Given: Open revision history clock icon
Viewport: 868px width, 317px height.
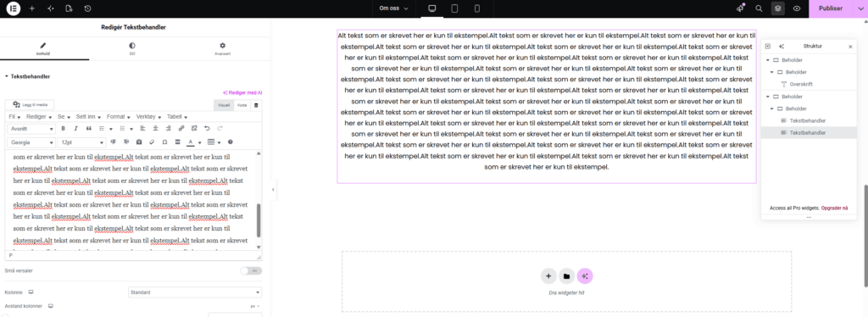Looking at the screenshot, I should pos(87,8).
